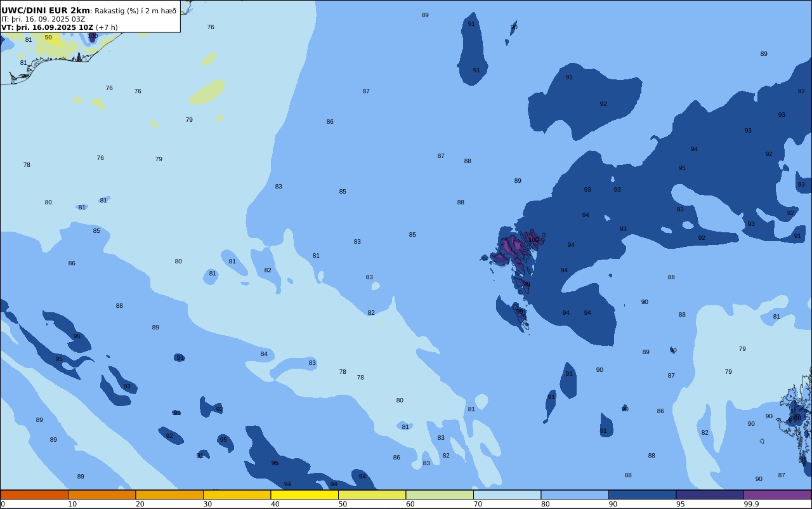Click the 'IT: þri. 16. 09. 2025 03Z' line
The image size is (812, 509).
pyautogui.click(x=43, y=19)
